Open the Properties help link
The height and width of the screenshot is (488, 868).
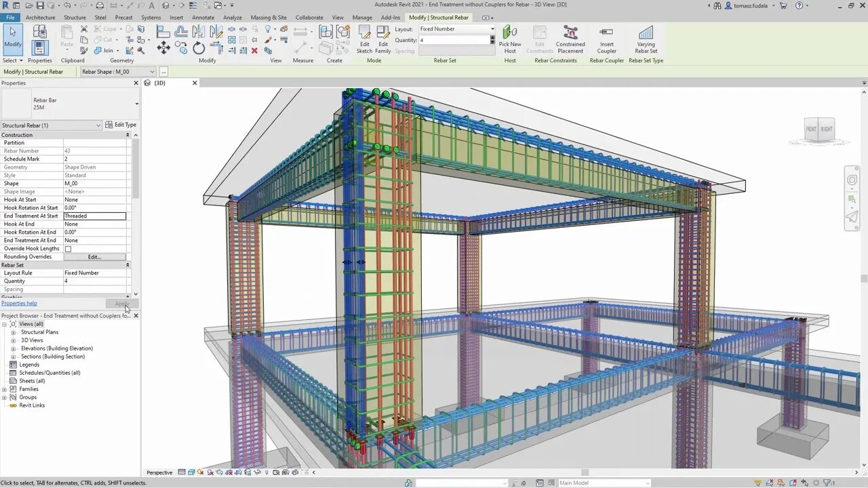[x=19, y=303]
